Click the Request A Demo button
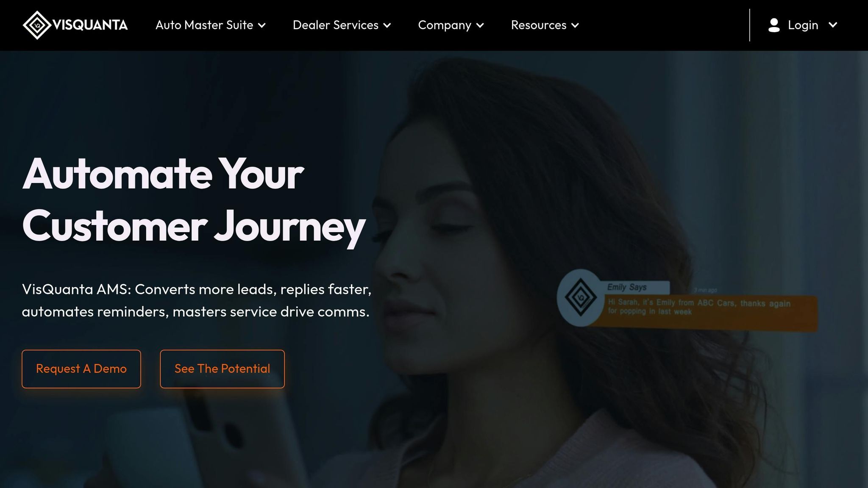Screen dimensions: 868x488 coord(81,369)
